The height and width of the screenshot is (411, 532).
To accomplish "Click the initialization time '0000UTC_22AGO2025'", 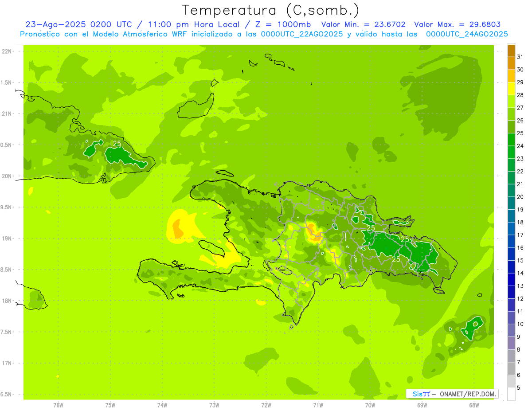I will 302,34.
